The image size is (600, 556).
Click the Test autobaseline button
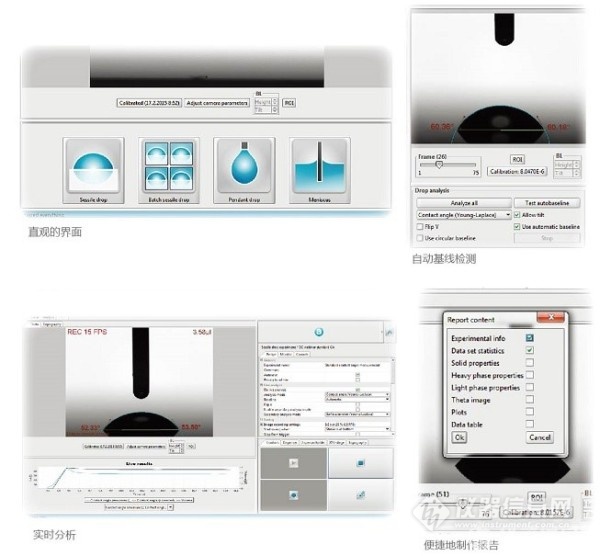coord(547,203)
